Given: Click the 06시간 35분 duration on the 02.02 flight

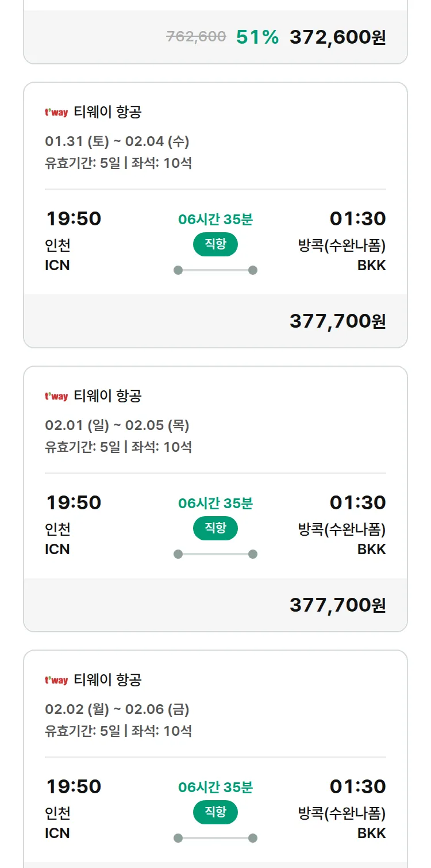Looking at the screenshot, I should pos(215,787).
